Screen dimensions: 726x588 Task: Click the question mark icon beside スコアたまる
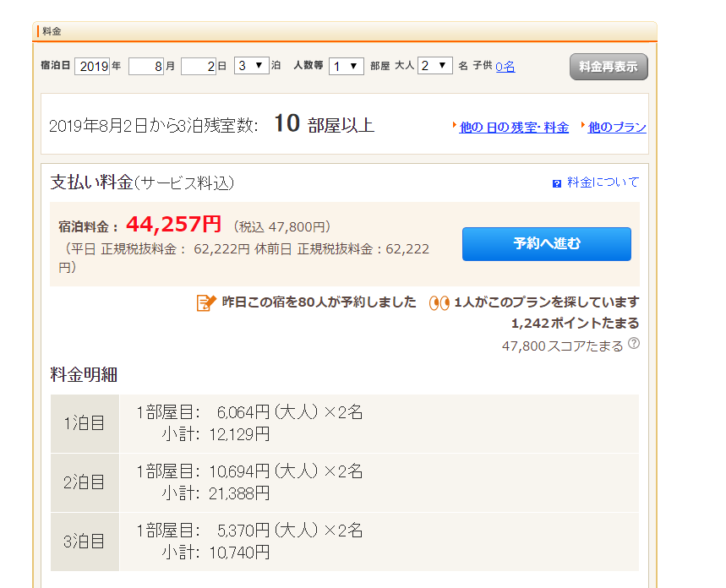pos(634,344)
